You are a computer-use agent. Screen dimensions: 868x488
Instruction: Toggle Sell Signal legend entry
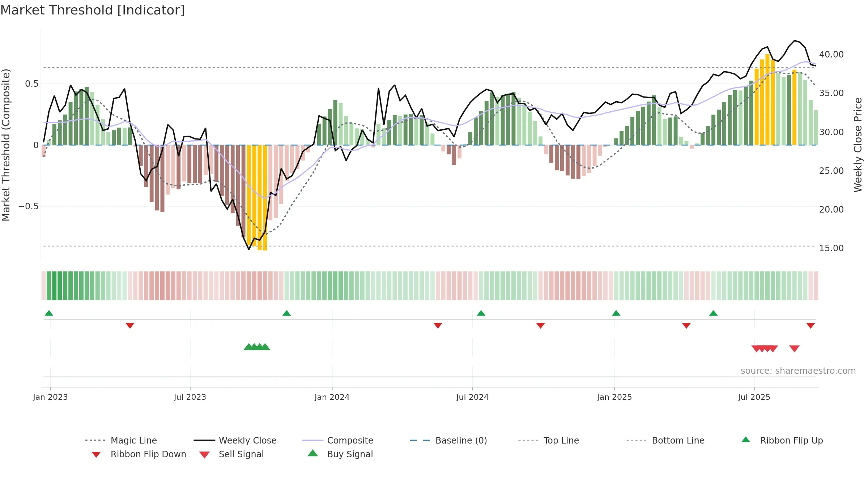pyautogui.click(x=231, y=454)
